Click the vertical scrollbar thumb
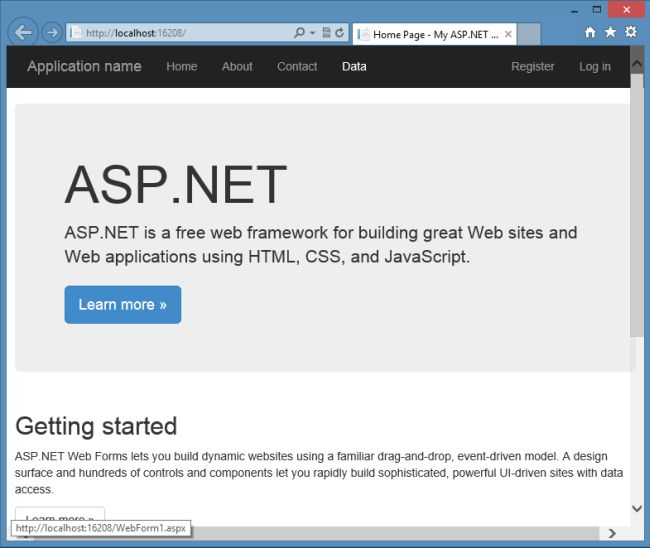Image resolution: width=650 pixels, height=548 pixels. (637, 205)
